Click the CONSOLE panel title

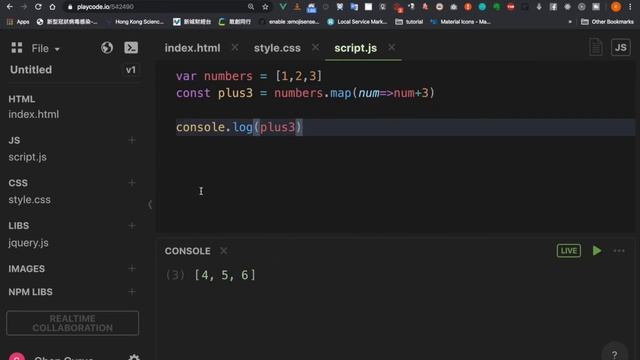pyautogui.click(x=187, y=251)
